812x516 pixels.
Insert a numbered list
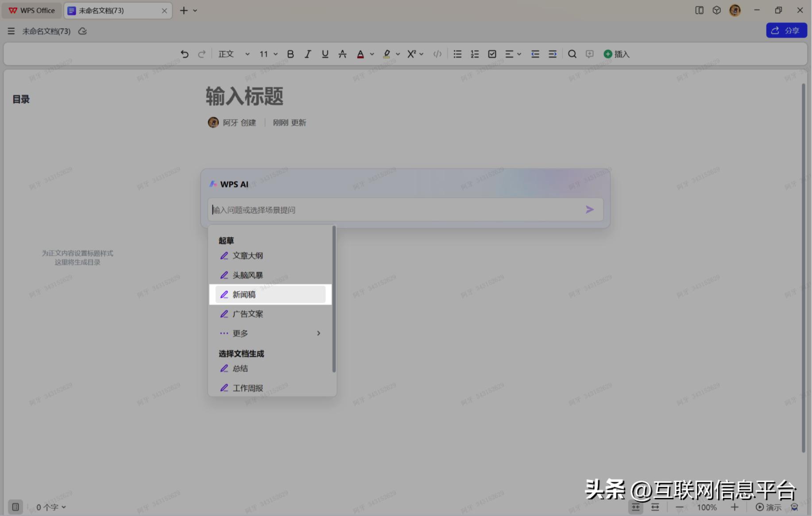[475, 54]
